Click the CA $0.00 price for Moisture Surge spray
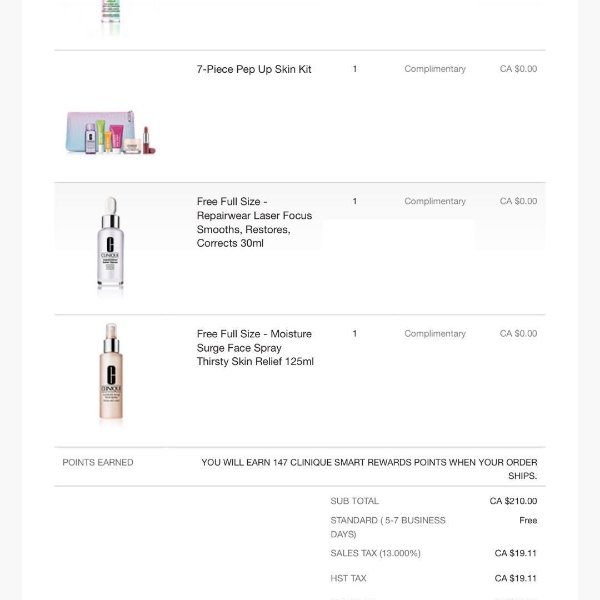Screen dimensions: 600x600 point(518,333)
